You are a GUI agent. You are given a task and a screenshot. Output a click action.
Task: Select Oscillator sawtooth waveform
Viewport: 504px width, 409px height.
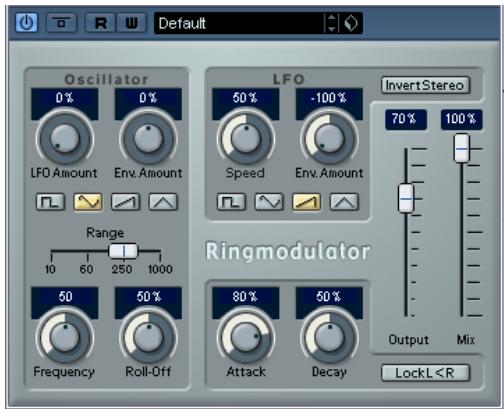click(x=125, y=202)
